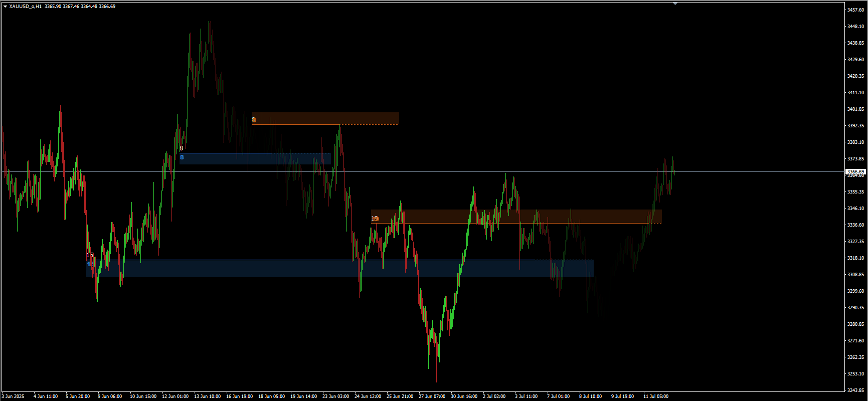Click the 3 Jun 2025 date label

[x=13, y=396]
